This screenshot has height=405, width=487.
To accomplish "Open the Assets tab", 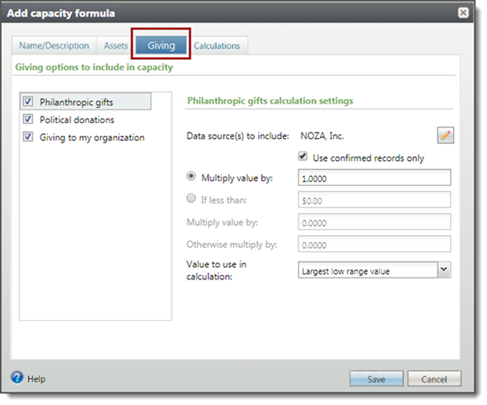I will pyautogui.click(x=116, y=46).
